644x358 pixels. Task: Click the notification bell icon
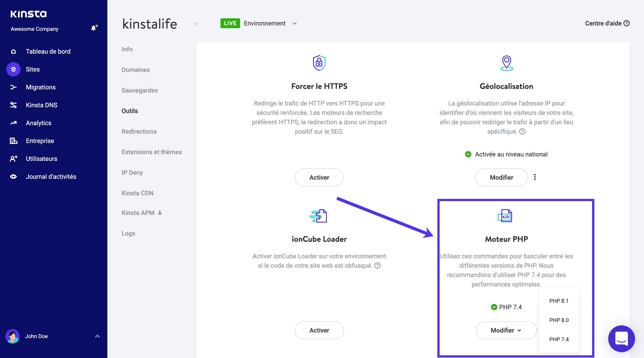pos(93,28)
